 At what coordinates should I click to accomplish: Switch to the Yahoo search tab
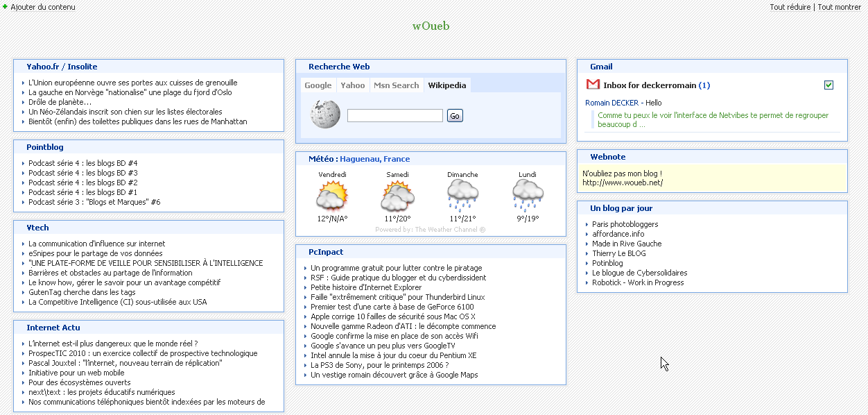[353, 85]
